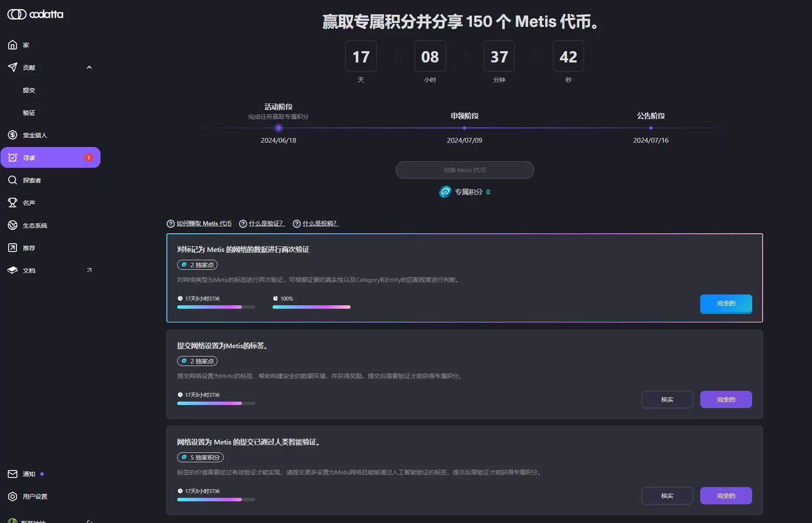
Task: Expand help for 什么是验证?
Action: (x=266, y=223)
